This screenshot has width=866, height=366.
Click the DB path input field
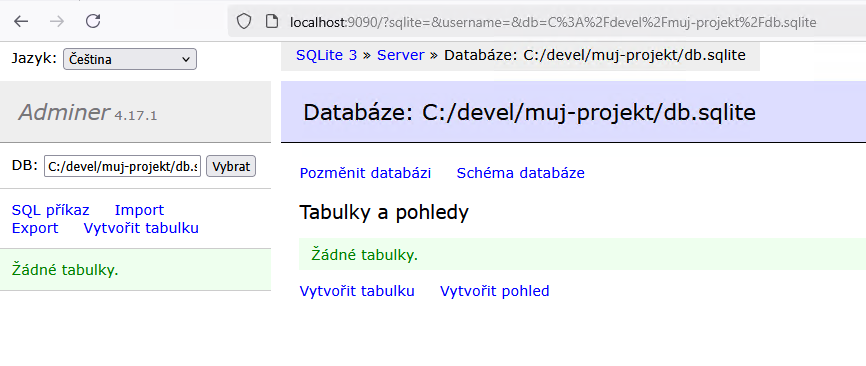(123, 166)
